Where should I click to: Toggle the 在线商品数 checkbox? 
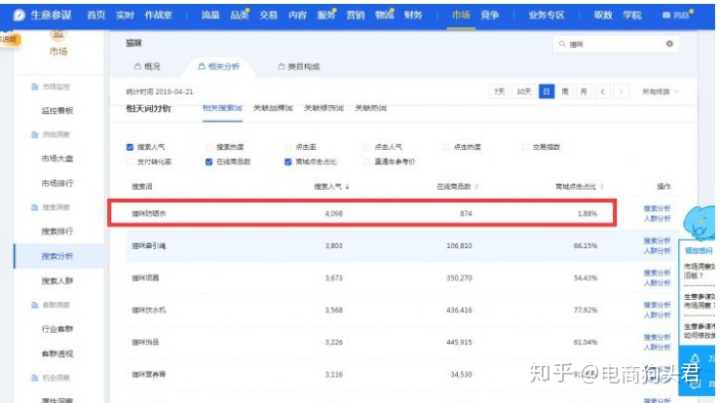(209, 161)
